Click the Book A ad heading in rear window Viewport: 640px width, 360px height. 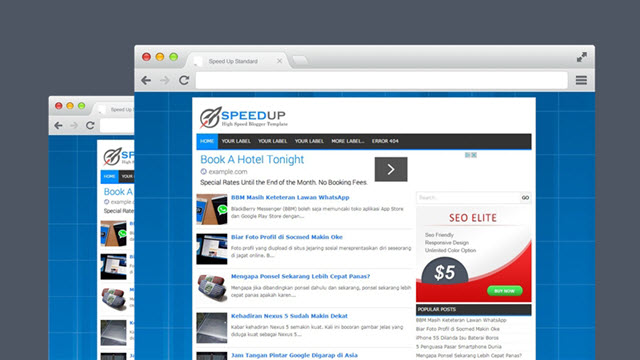118,192
